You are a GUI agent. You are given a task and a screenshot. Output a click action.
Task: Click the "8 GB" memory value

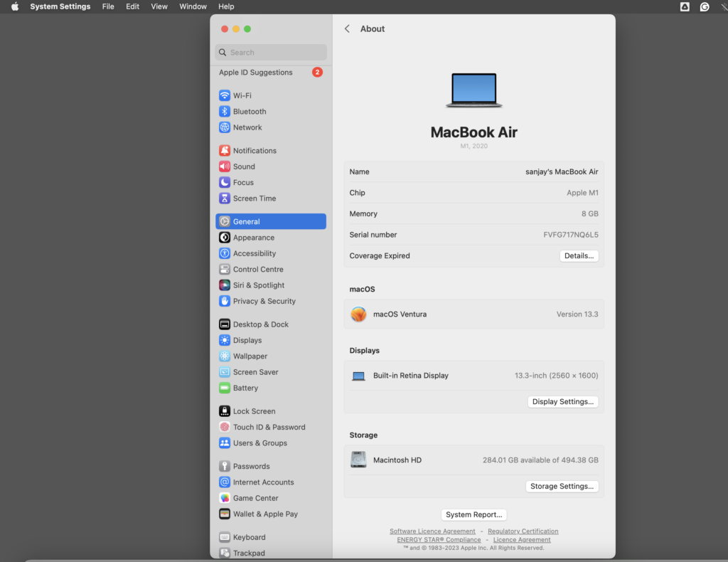pyautogui.click(x=589, y=214)
